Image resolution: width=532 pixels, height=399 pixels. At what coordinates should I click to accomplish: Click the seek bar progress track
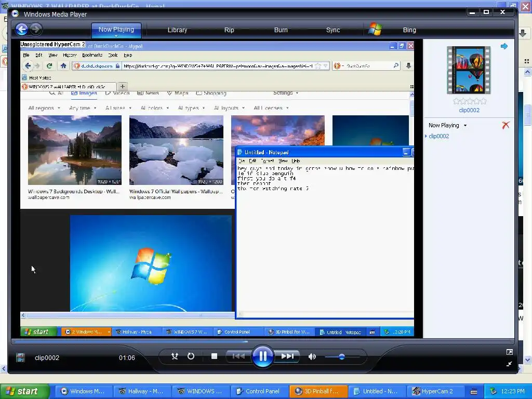click(x=263, y=341)
